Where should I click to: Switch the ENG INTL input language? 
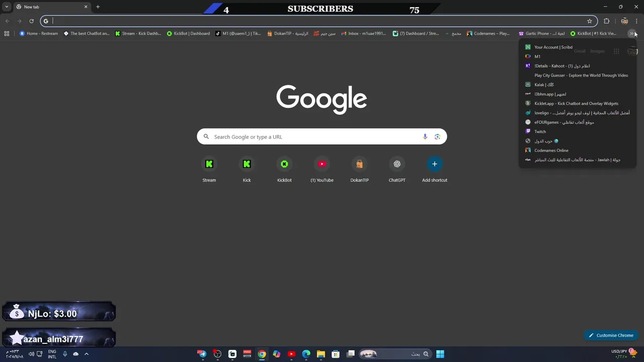coord(52,354)
